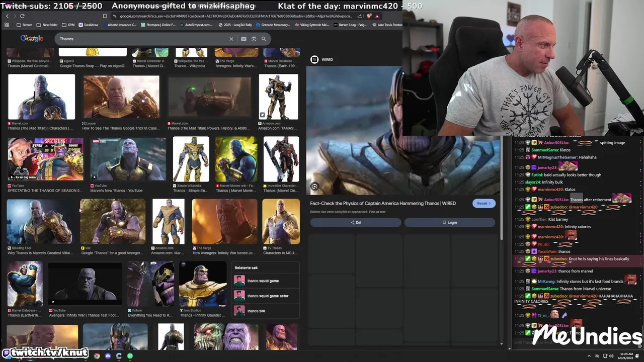Click the share icon in the address bar

point(359,16)
